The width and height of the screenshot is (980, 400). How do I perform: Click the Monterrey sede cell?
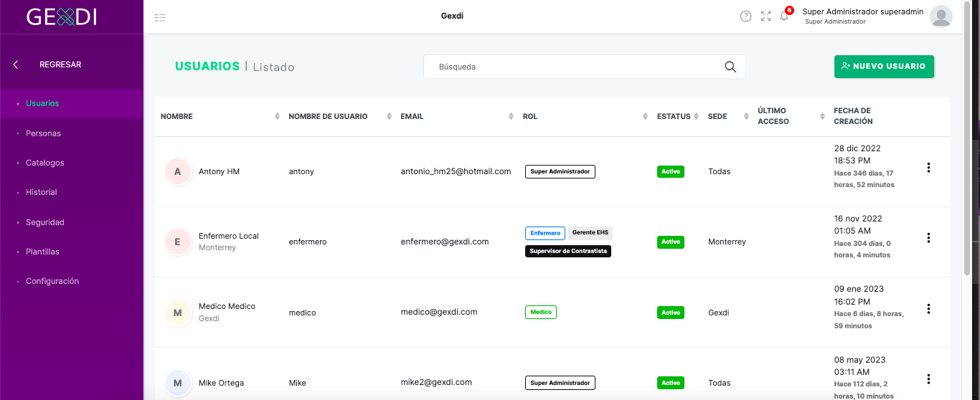(727, 242)
